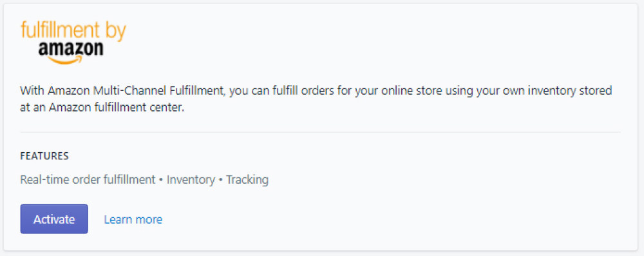Click the Inventory feature label
This screenshot has width=644, height=256.
coord(191,180)
